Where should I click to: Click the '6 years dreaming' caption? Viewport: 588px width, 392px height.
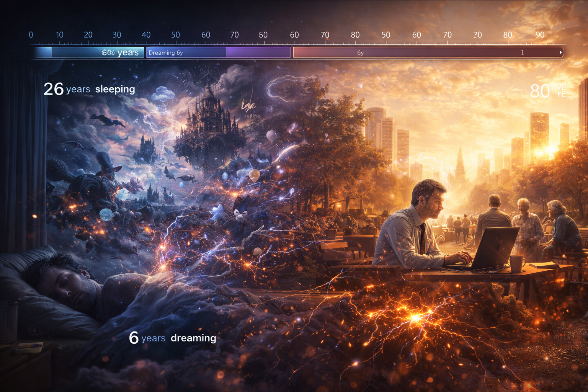(172, 338)
